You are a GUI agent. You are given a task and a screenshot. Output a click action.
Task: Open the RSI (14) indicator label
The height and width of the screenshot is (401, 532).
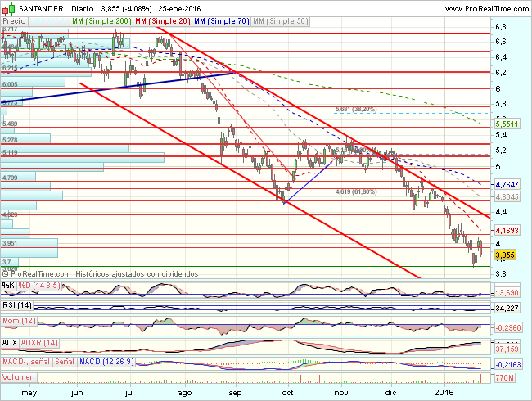pyautogui.click(x=17, y=305)
